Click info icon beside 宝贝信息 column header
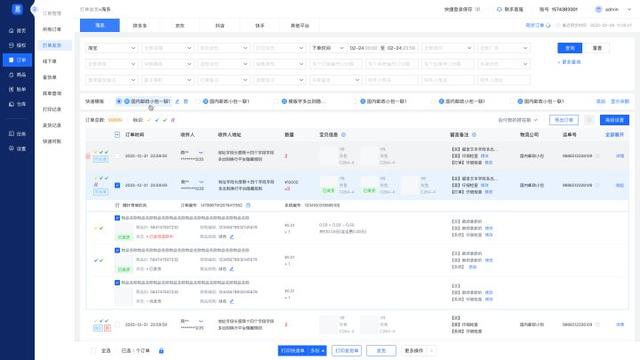Image resolution: width=640 pixels, height=360 pixels. [343, 135]
